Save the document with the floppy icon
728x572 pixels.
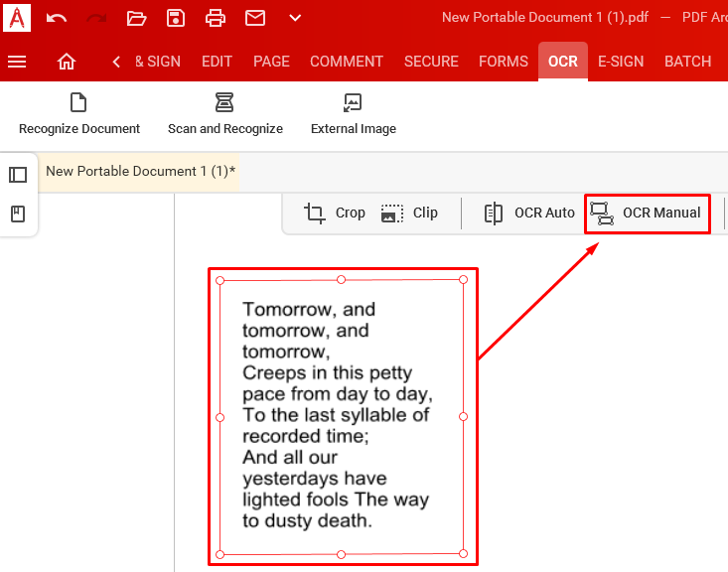pyautogui.click(x=176, y=19)
